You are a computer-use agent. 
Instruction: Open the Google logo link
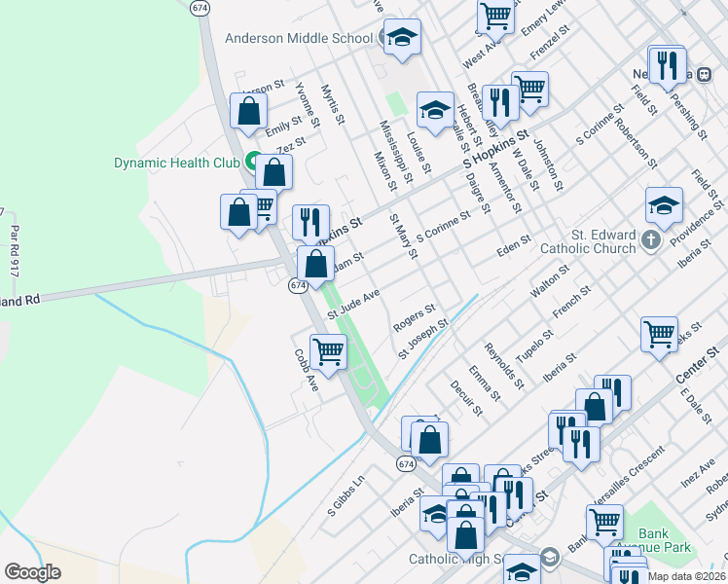(x=32, y=572)
